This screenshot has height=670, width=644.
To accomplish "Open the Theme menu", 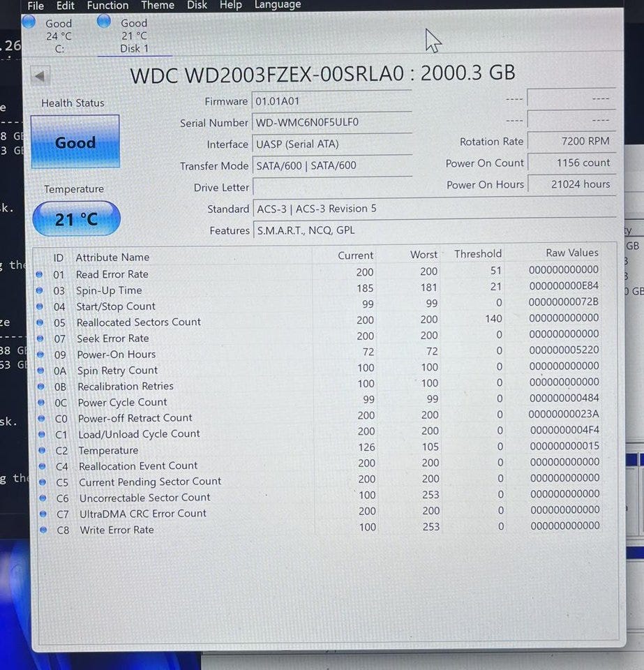I will coord(158,5).
